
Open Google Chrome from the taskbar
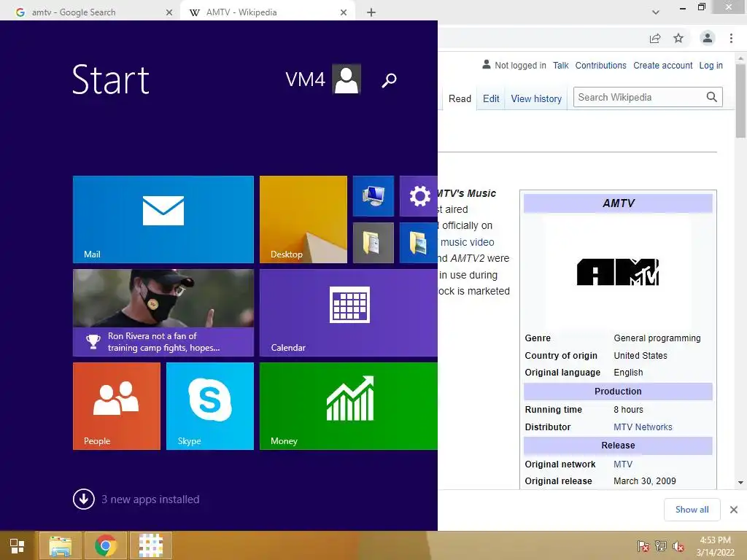[x=106, y=545]
